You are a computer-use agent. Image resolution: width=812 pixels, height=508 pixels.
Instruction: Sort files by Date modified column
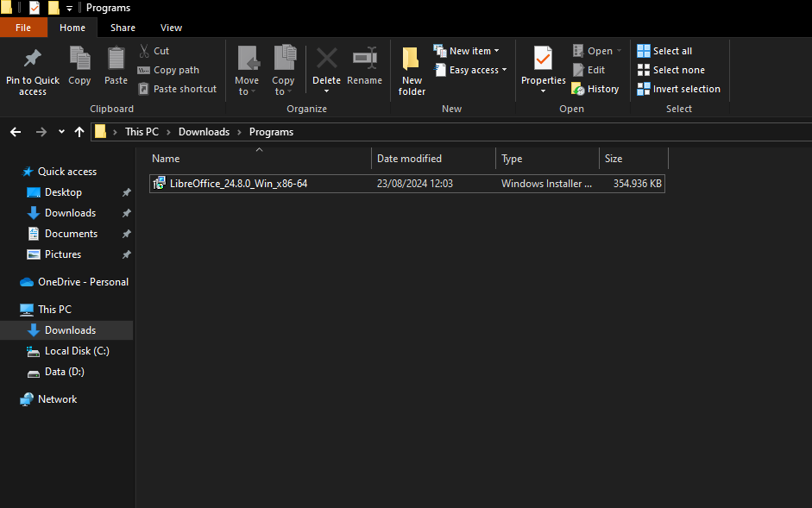coord(409,159)
